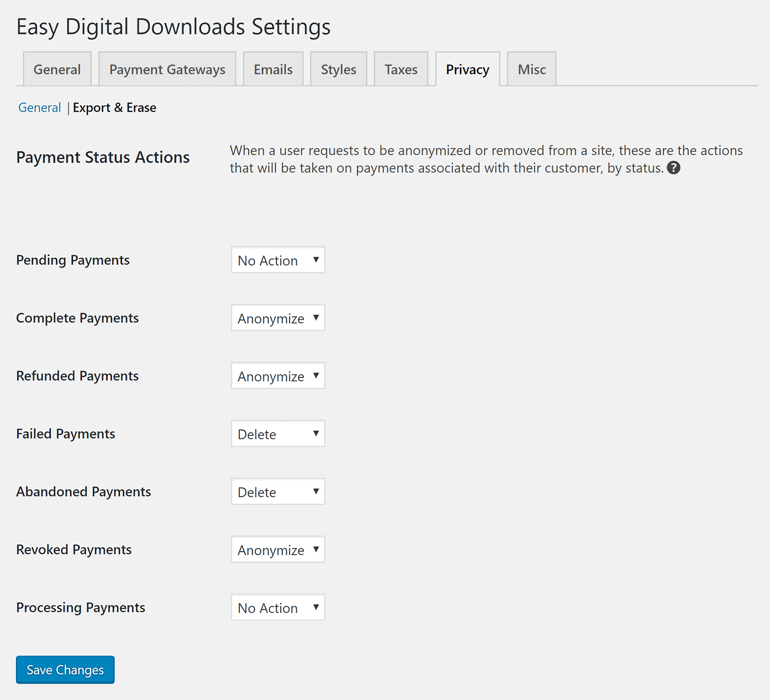Open the Pending Payments action dropdown
Screen dimensions: 770x700
pos(278,260)
